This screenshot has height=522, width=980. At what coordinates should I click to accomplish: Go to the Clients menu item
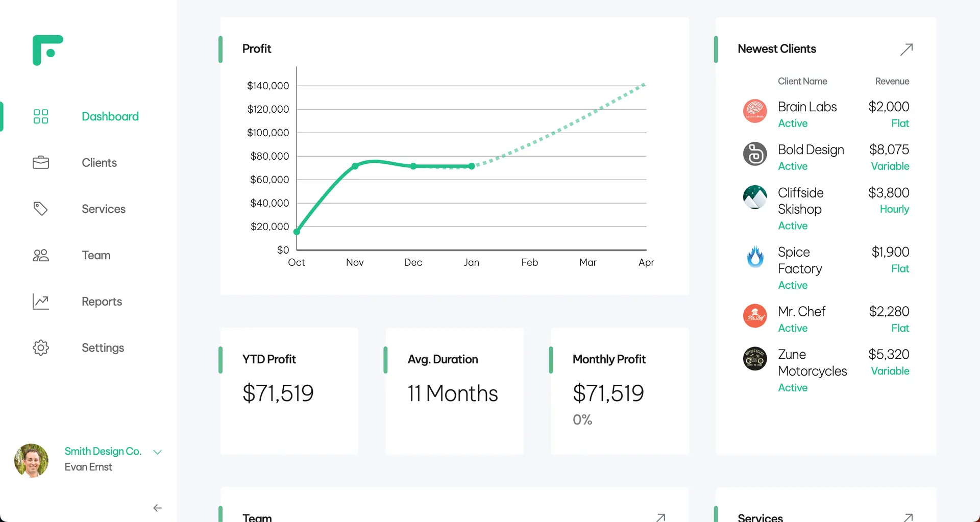[99, 163]
